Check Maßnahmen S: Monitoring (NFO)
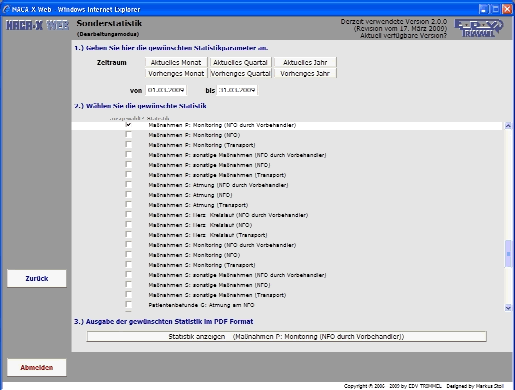 tap(129, 255)
